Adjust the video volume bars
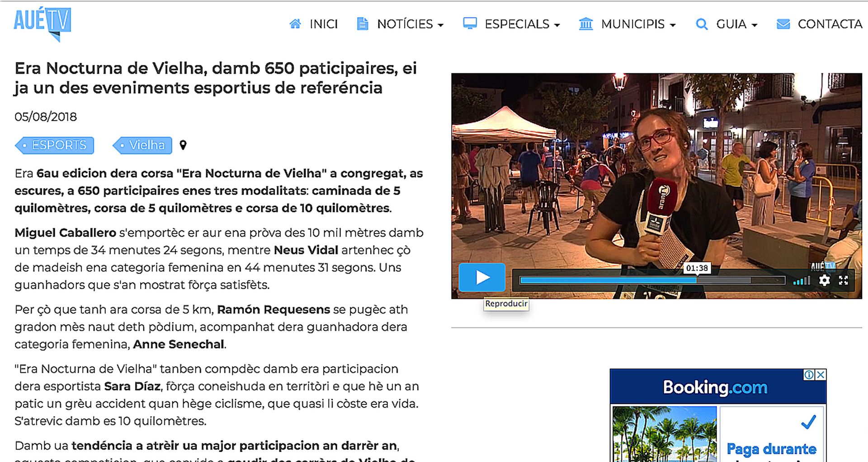 click(802, 281)
